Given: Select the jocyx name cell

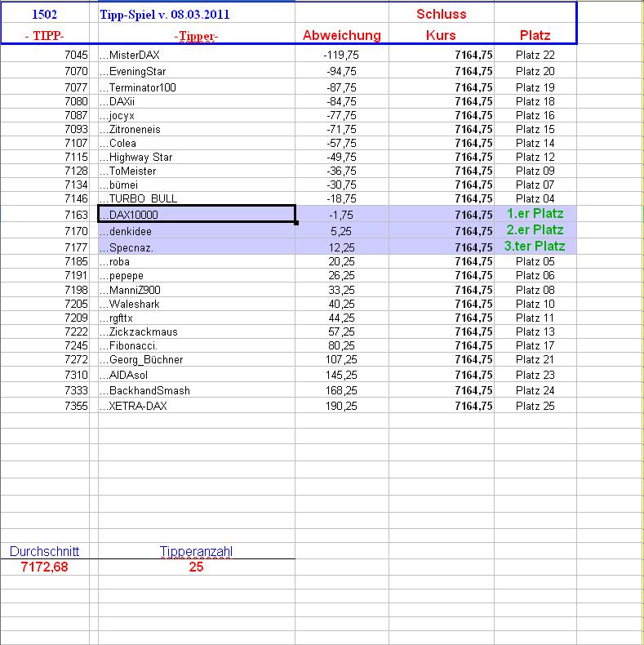Looking at the screenshot, I should tap(197, 115).
